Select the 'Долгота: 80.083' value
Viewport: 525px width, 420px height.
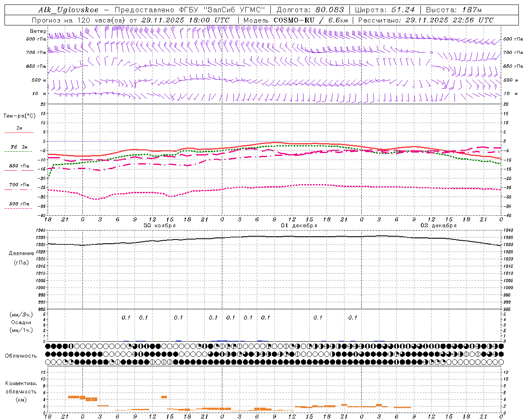click(310, 10)
